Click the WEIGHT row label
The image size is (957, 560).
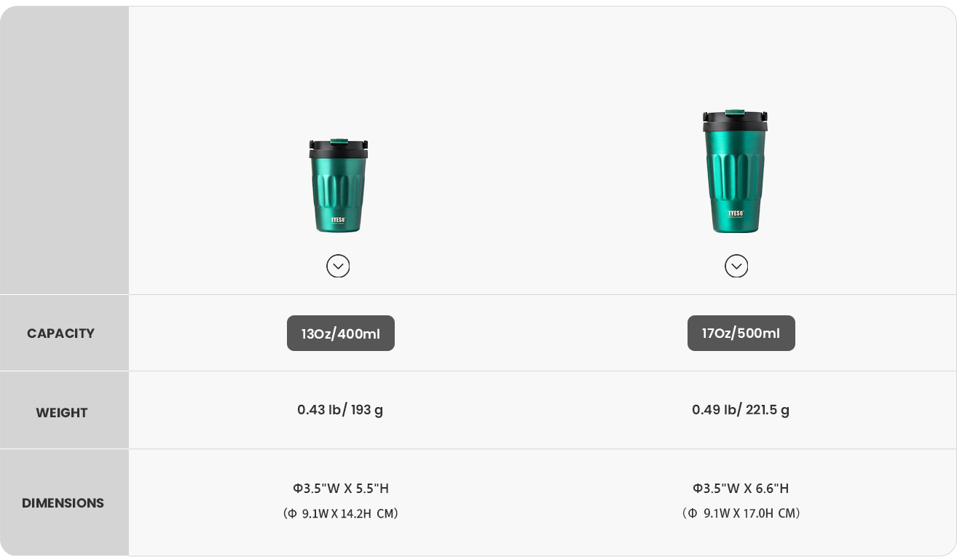pyautogui.click(x=62, y=413)
